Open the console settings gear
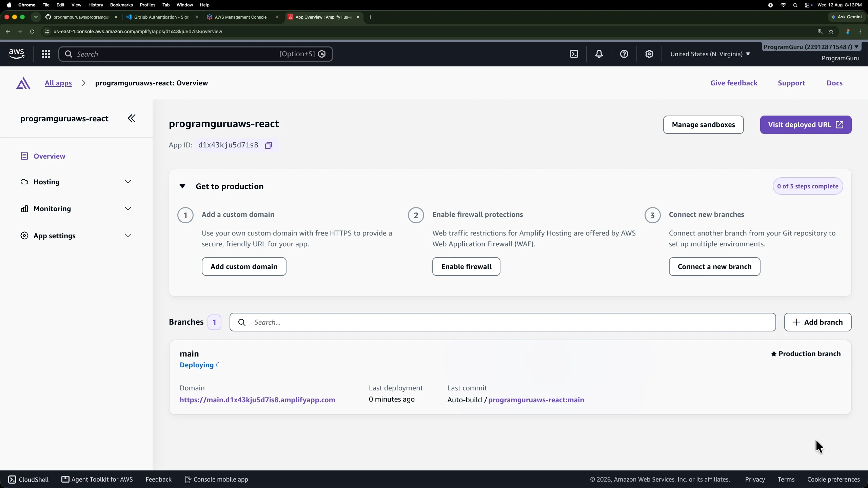The image size is (868, 488). tap(649, 54)
